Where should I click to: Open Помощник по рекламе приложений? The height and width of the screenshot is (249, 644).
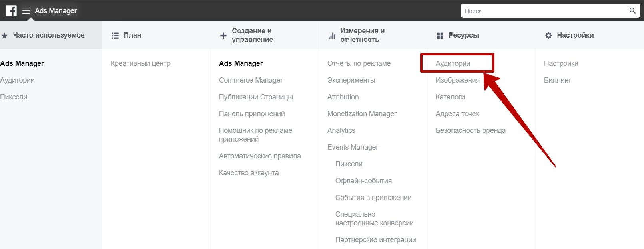(x=256, y=135)
